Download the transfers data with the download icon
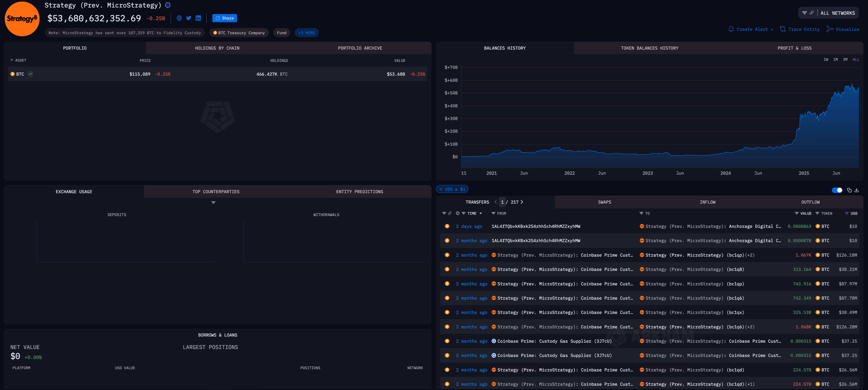Image resolution: width=868 pixels, height=390 pixels. click(856, 190)
